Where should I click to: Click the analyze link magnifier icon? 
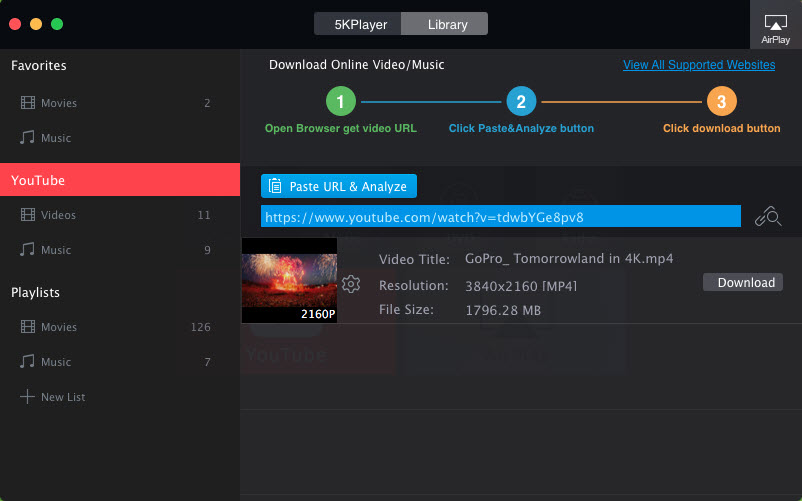768,216
